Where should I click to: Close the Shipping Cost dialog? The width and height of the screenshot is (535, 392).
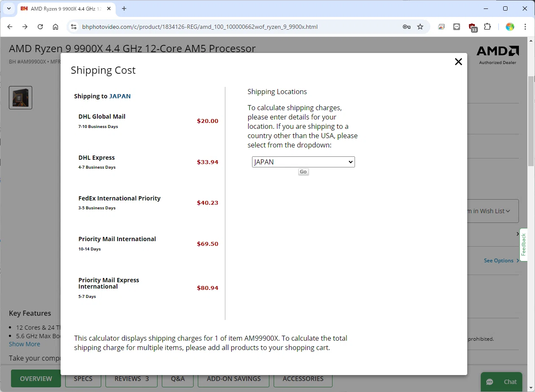(x=458, y=62)
